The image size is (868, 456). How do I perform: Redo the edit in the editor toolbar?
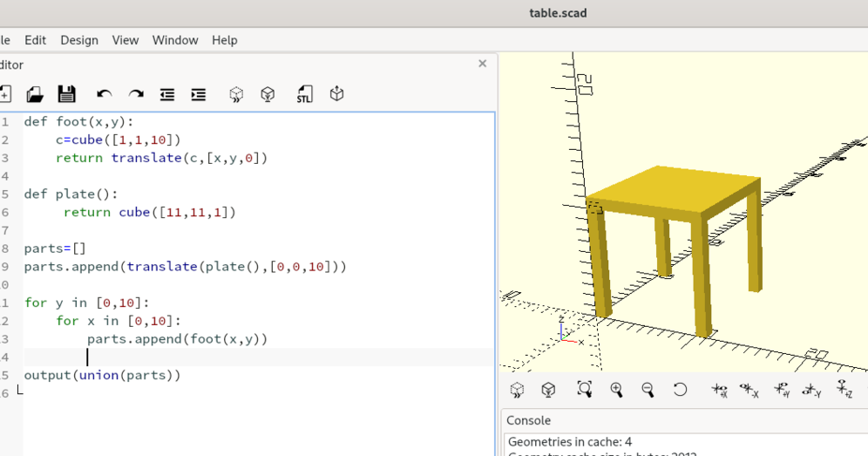pyautogui.click(x=136, y=94)
